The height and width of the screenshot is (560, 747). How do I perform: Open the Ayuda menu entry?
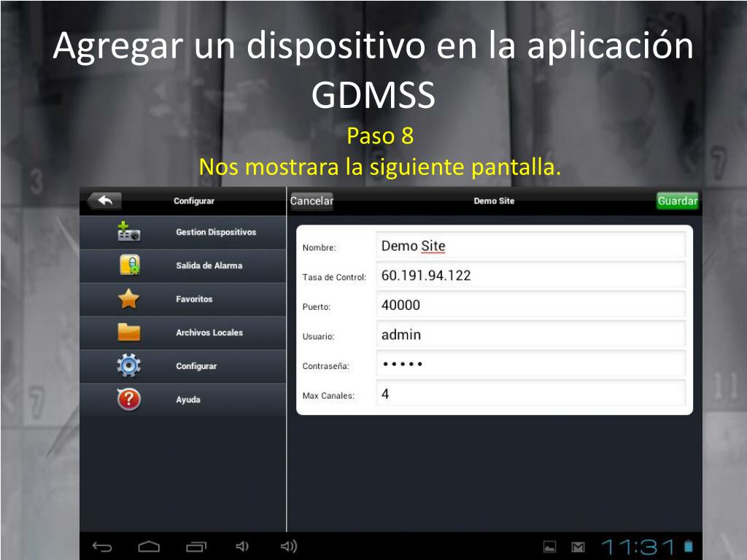pyautogui.click(x=183, y=399)
